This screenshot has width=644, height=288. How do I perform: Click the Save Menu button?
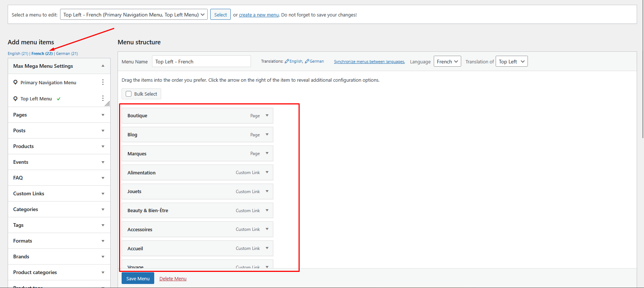(138, 278)
